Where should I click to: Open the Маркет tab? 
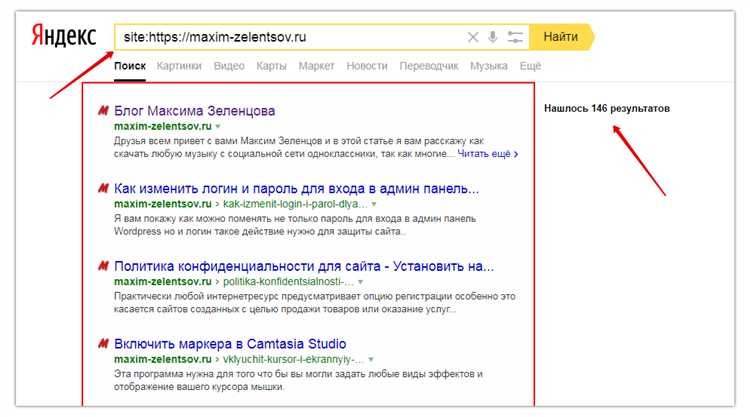pos(316,66)
